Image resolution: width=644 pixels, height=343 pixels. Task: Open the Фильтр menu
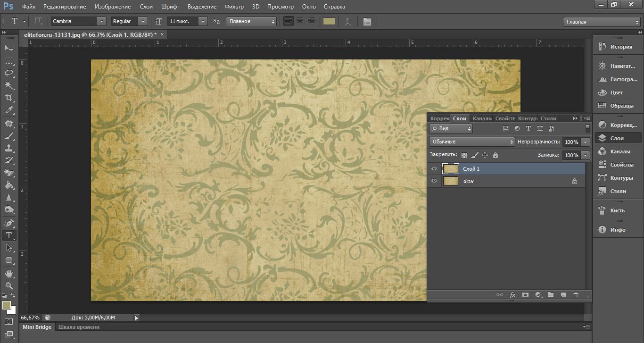tap(234, 7)
